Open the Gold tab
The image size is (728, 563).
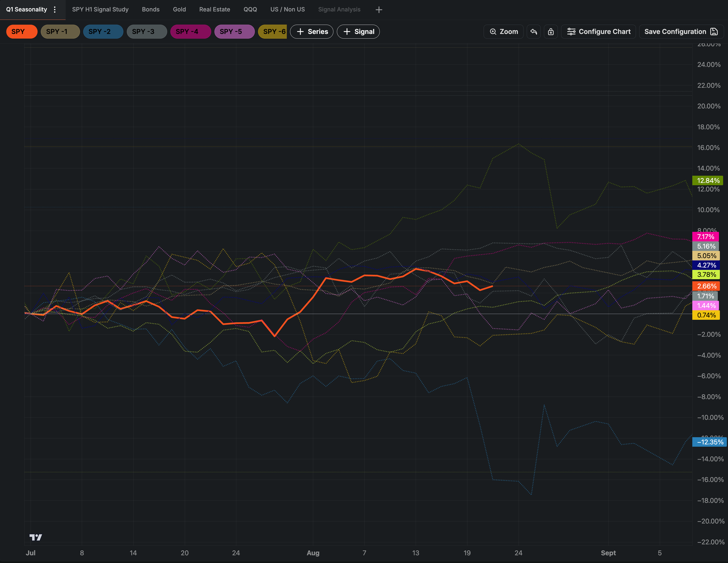[x=179, y=10]
